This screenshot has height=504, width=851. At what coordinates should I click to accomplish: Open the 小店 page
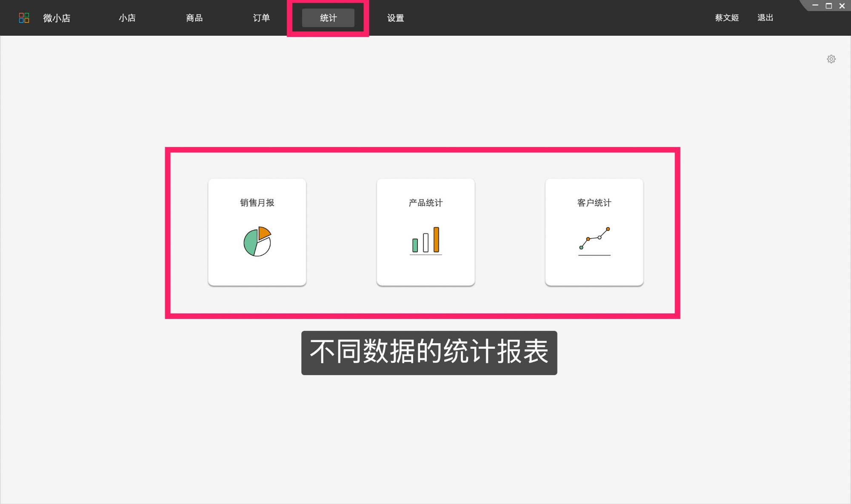(127, 18)
